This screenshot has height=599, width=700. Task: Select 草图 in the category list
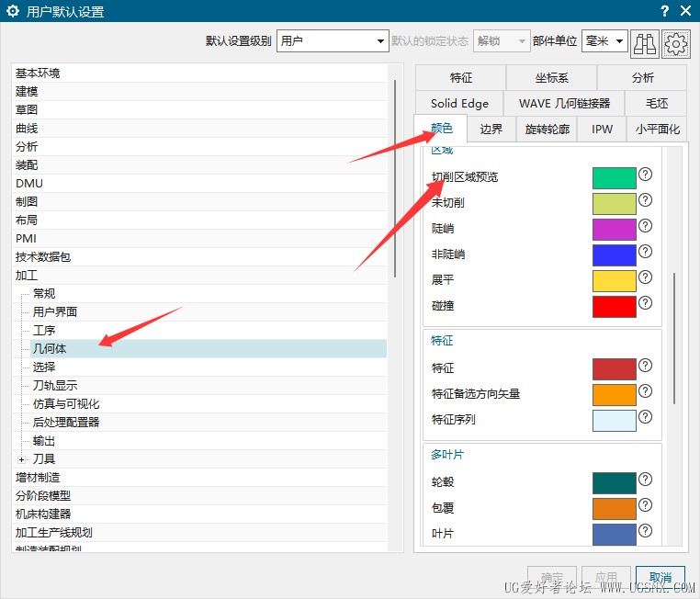[199, 110]
